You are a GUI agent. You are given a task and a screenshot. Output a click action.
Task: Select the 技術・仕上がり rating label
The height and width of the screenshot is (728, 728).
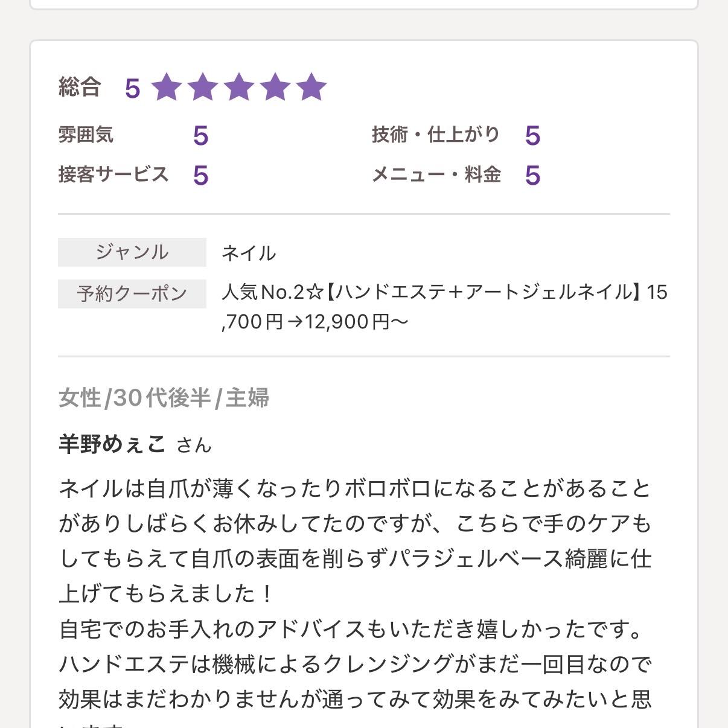click(436, 135)
